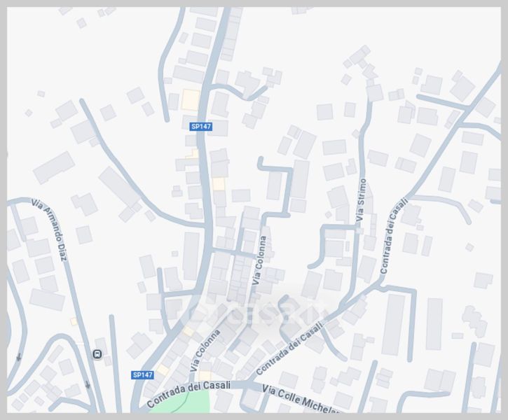This screenshot has width=508, height=420.
Task: Click the upper Via Colonna label
Action: click(260, 260)
